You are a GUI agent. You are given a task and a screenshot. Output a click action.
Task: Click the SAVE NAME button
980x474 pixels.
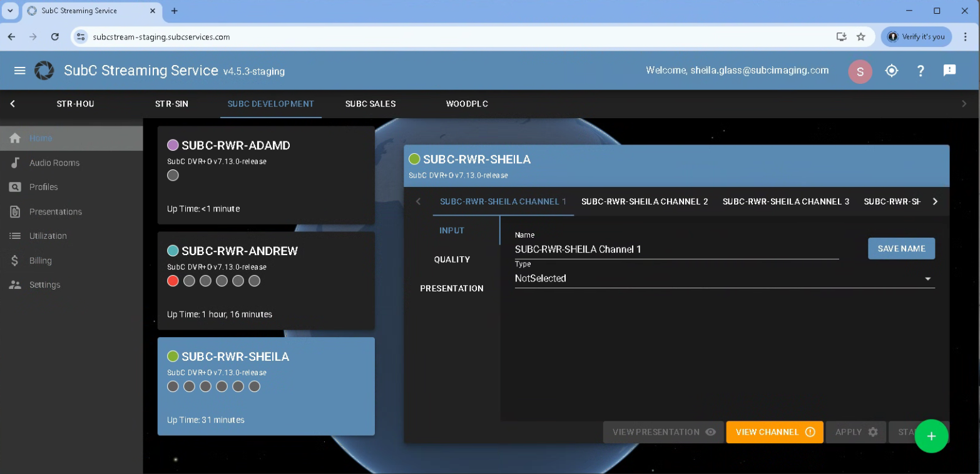point(901,248)
